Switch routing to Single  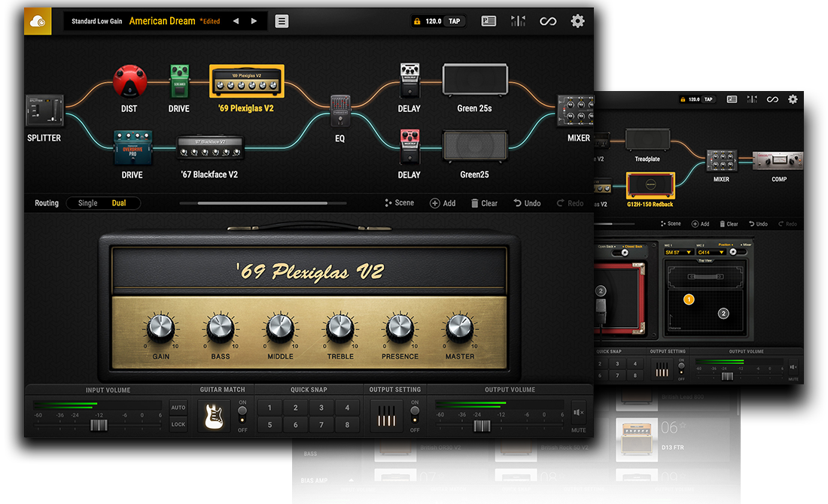click(87, 203)
